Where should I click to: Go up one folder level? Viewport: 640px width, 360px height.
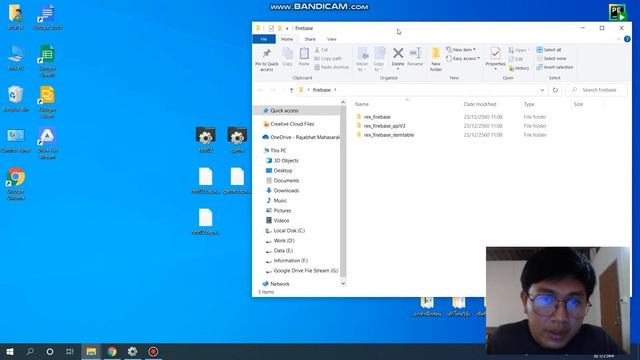291,90
